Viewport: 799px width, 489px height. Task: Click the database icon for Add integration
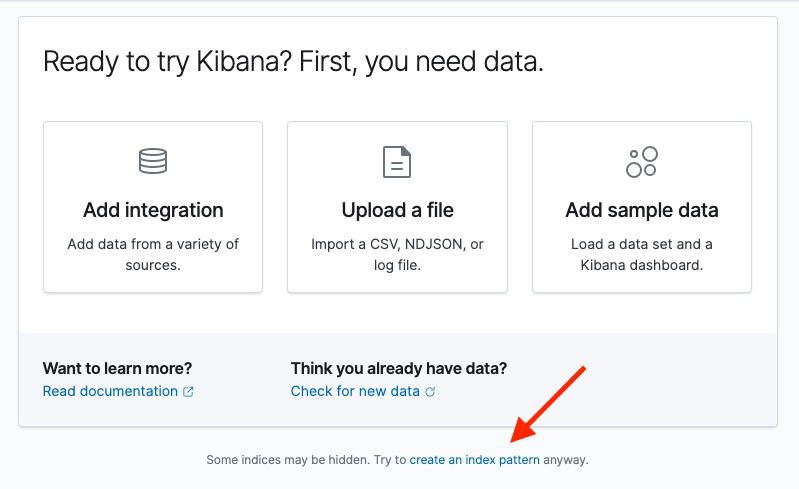pyautogui.click(x=153, y=161)
